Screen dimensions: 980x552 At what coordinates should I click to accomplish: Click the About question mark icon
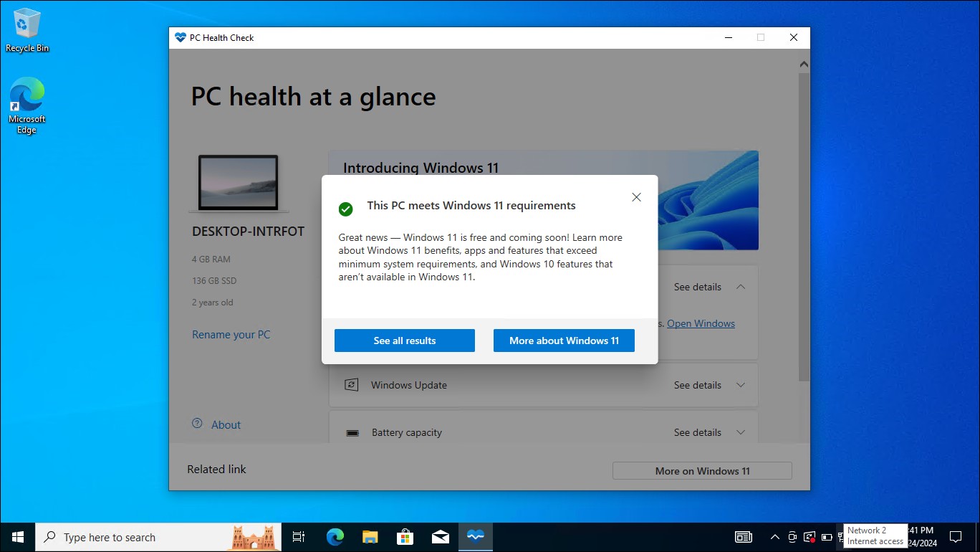pyautogui.click(x=198, y=424)
